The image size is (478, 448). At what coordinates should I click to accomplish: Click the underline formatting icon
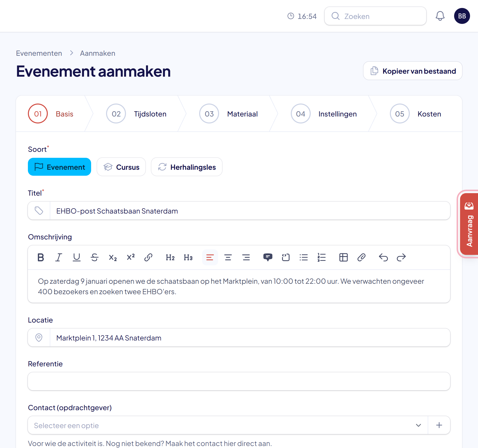[76, 257]
